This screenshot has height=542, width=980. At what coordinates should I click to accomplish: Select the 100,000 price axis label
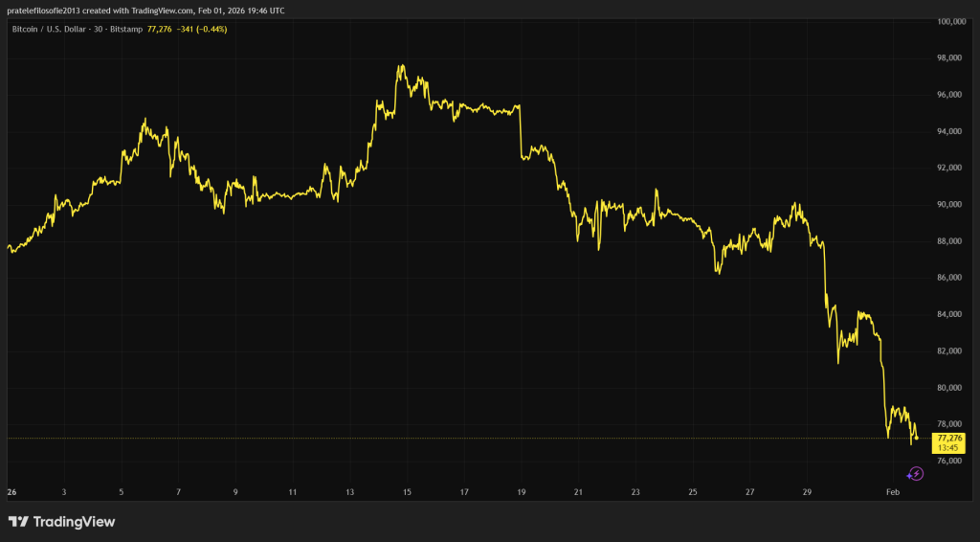(951, 21)
